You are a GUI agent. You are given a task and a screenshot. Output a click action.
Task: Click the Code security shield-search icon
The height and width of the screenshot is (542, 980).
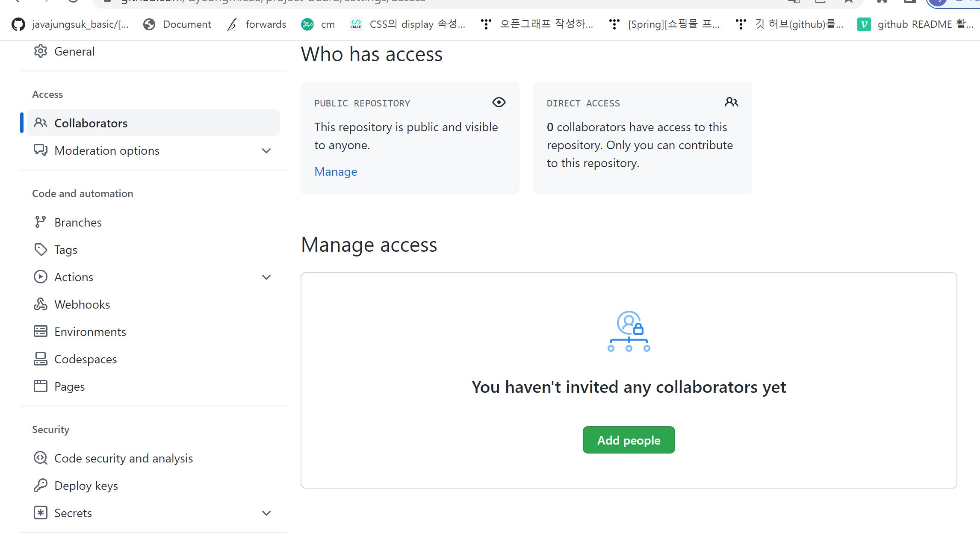(40, 458)
